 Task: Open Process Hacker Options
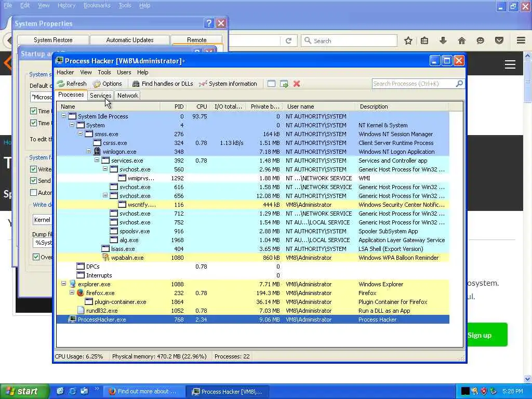108,84
